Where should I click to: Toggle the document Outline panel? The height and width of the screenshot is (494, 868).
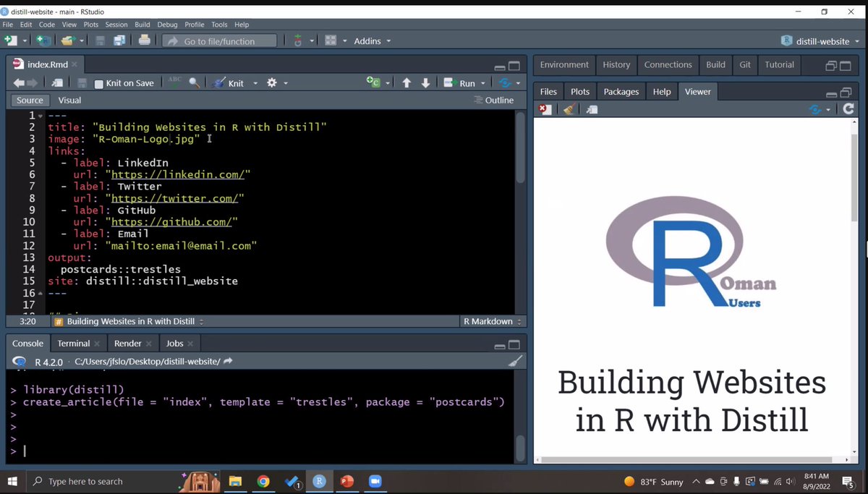tap(494, 101)
